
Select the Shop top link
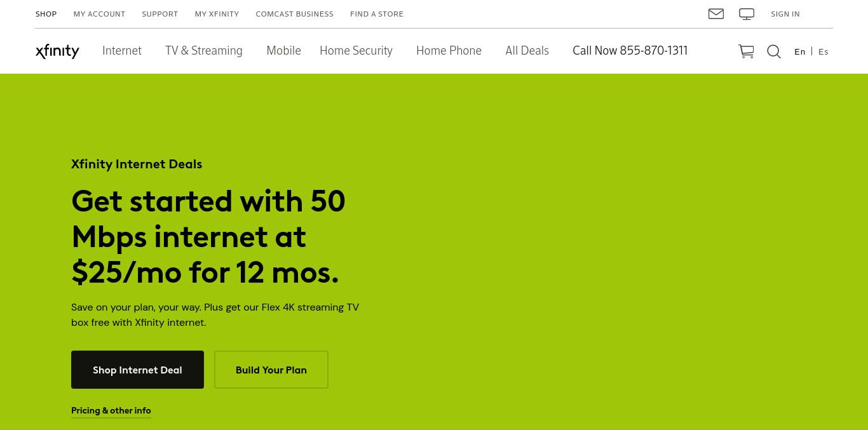pyautogui.click(x=46, y=14)
